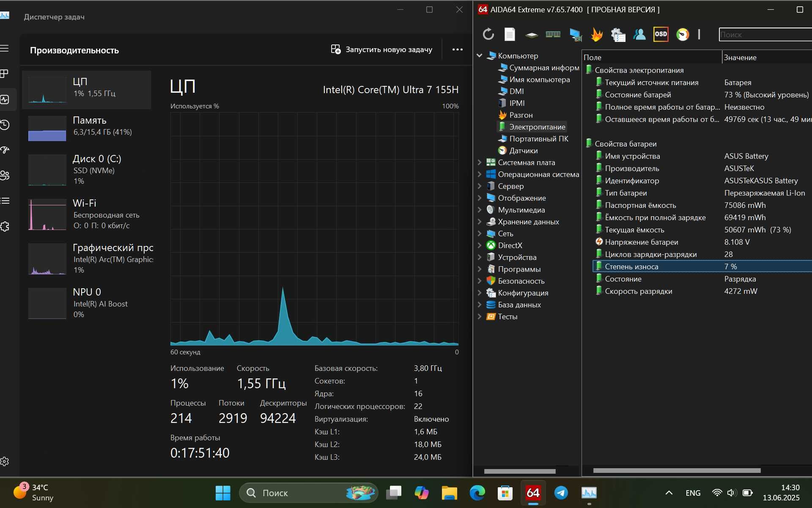Click the three-dots more options button
The width and height of the screenshot is (812, 508).
pos(458,50)
